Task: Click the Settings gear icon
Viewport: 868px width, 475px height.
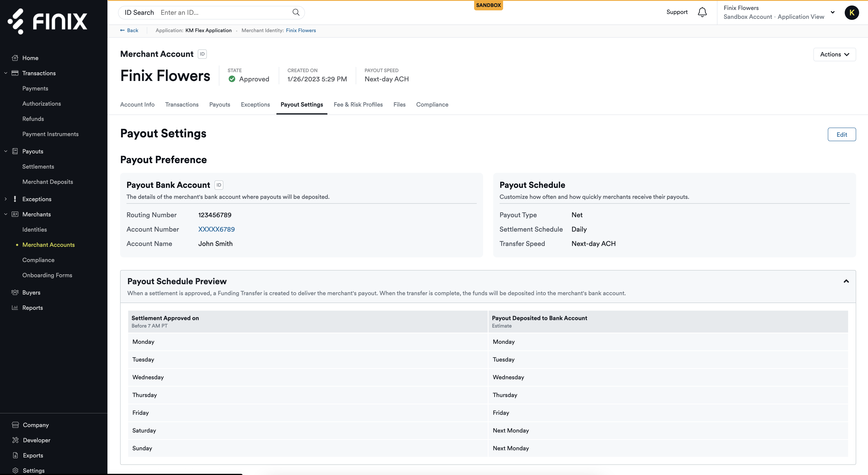Action: pyautogui.click(x=15, y=470)
